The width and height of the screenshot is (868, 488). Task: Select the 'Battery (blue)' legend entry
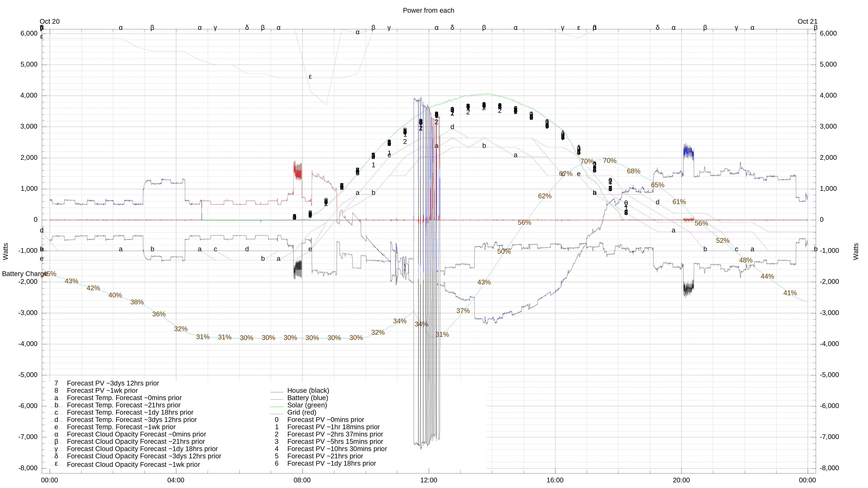[x=307, y=398]
